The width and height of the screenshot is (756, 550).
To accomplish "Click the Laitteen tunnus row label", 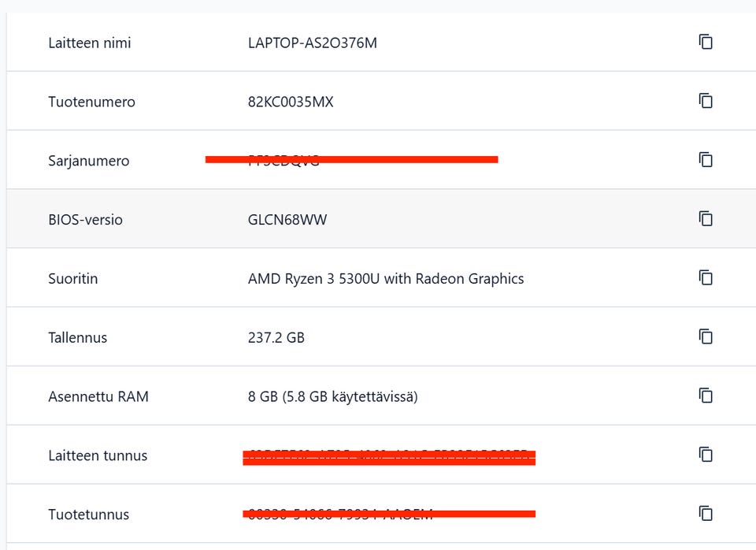I will tap(98, 455).
